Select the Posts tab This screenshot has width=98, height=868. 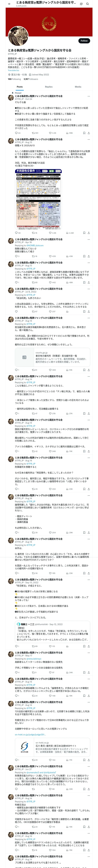(x=20, y=87)
